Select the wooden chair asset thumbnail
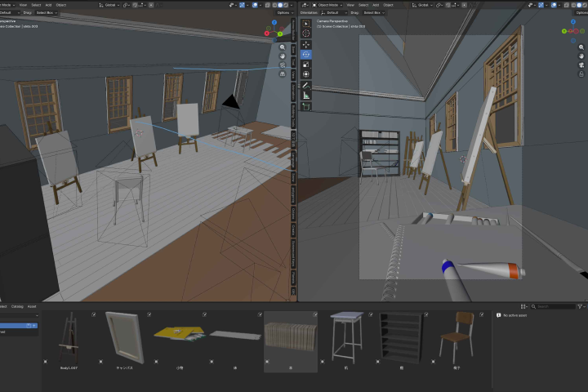 (457, 337)
